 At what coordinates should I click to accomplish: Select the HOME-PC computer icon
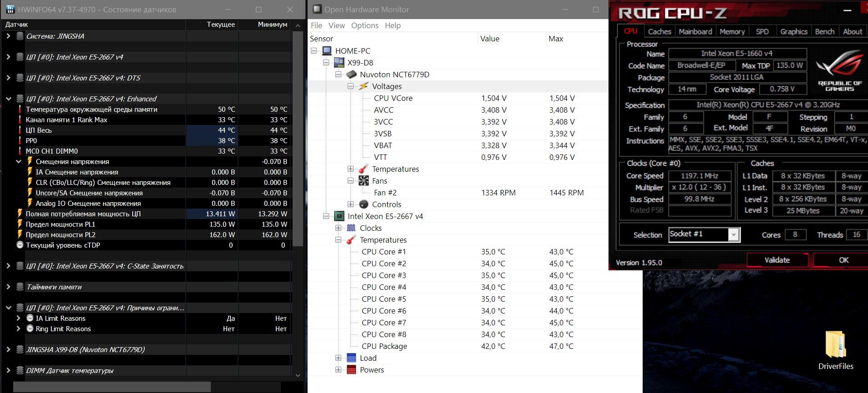(327, 51)
